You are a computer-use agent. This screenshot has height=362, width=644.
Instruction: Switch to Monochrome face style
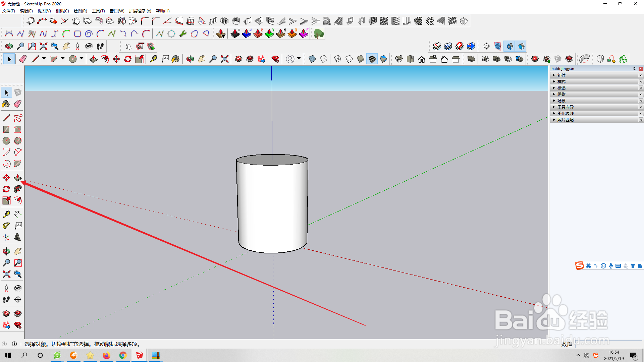pyautogui.click(x=383, y=59)
